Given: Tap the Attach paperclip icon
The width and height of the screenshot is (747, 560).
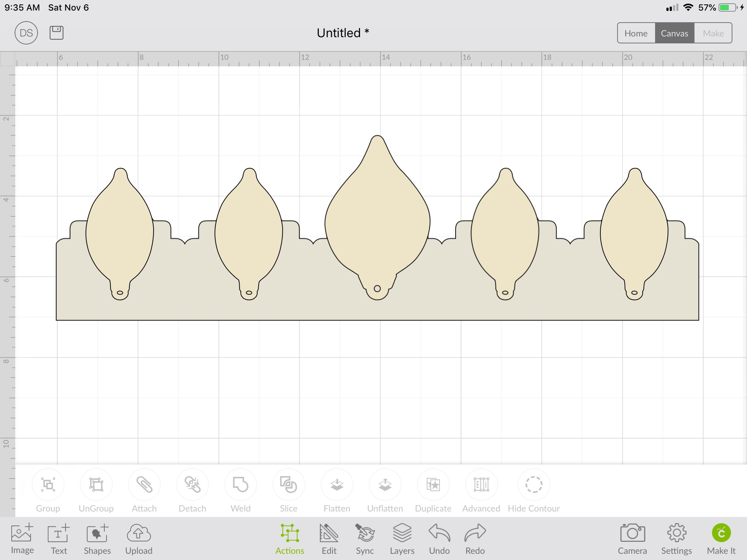Looking at the screenshot, I should [x=144, y=485].
